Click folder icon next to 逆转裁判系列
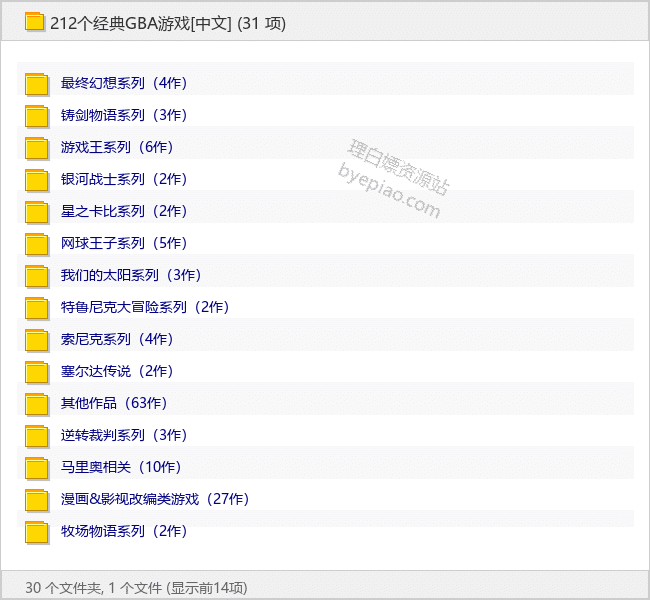The height and width of the screenshot is (600, 650). (x=36, y=436)
